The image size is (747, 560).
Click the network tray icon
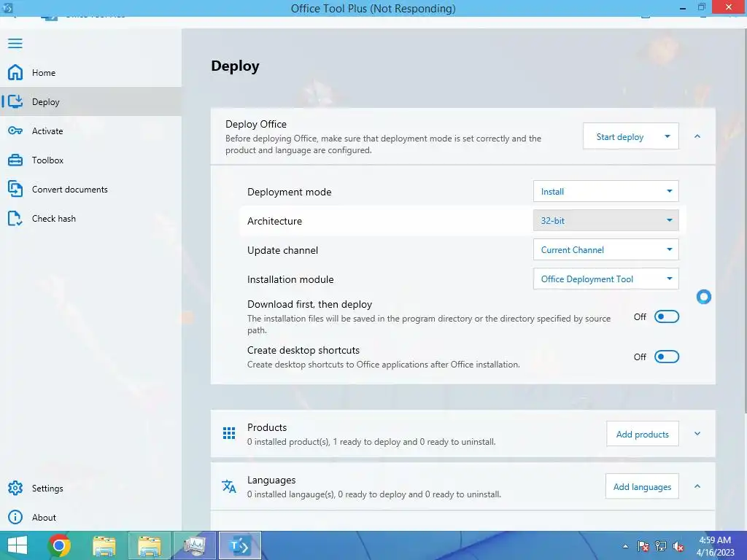661,546
